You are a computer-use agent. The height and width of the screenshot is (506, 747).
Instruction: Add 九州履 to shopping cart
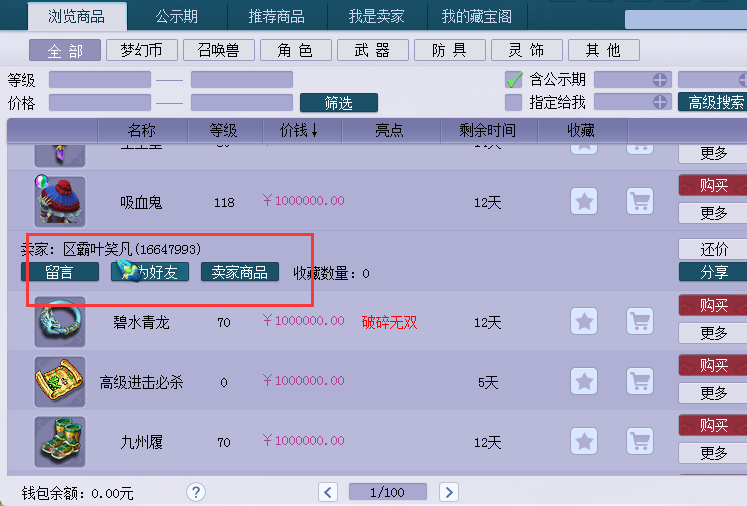click(x=640, y=441)
